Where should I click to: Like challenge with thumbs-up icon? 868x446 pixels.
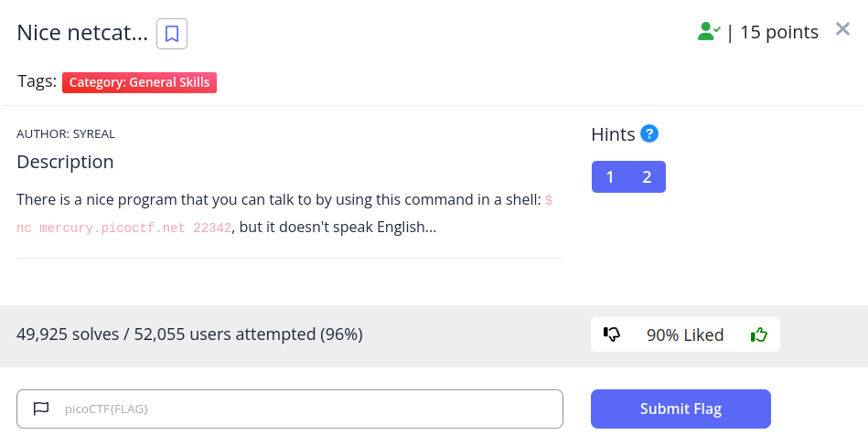tap(758, 334)
